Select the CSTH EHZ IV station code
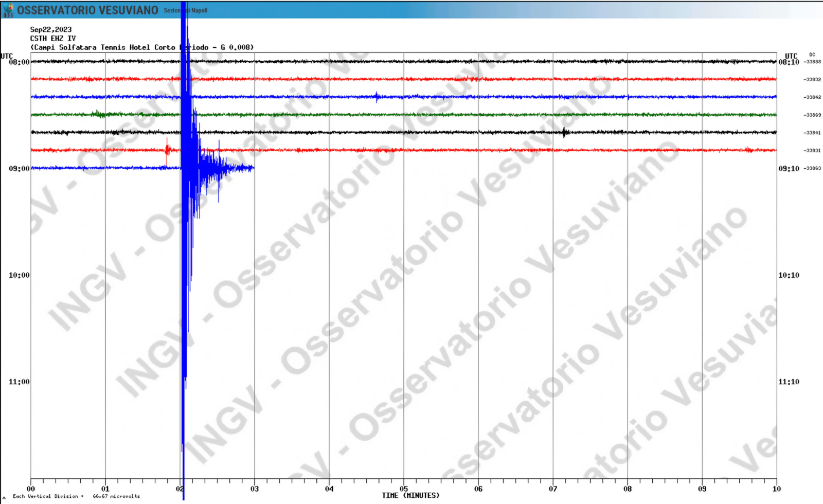This screenshot has height=504, width=823. [x=53, y=39]
